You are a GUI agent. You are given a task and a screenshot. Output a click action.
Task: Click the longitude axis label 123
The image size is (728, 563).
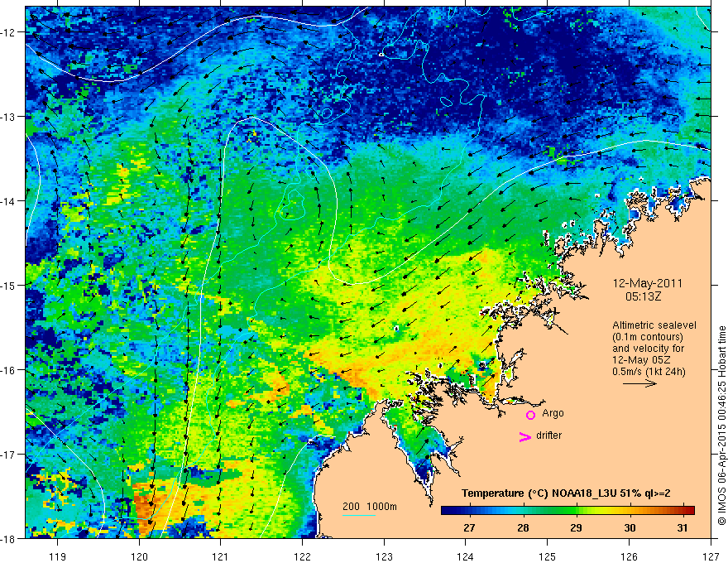384,556
